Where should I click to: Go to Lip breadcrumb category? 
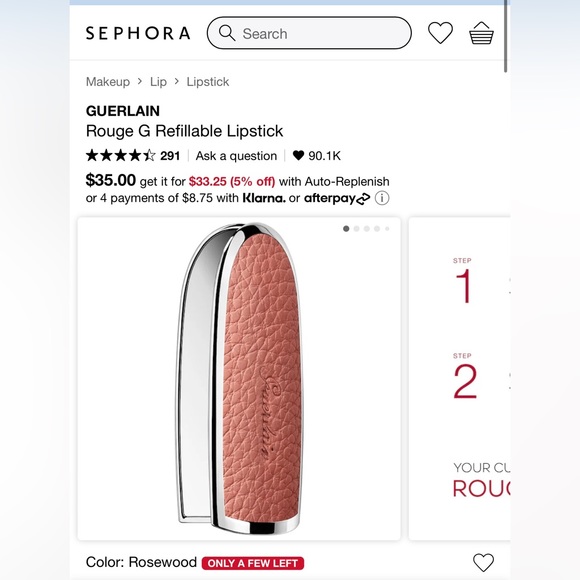[x=158, y=81]
